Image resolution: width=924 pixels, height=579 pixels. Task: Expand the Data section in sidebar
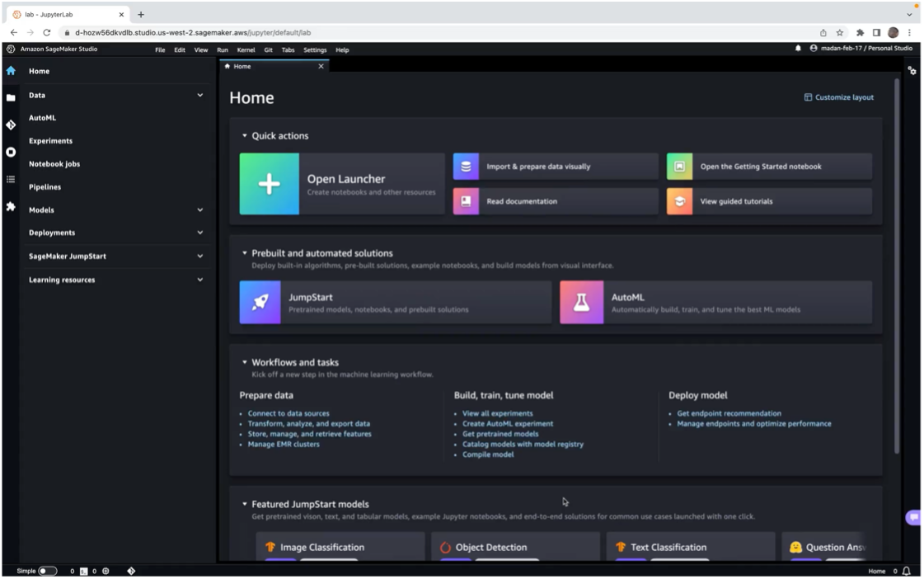click(x=199, y=95)
